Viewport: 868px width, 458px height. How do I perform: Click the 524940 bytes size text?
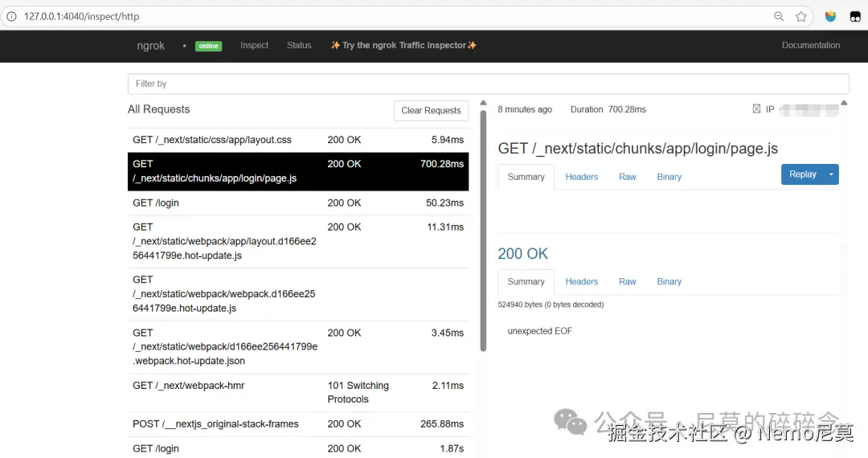[x=551, y=305]
